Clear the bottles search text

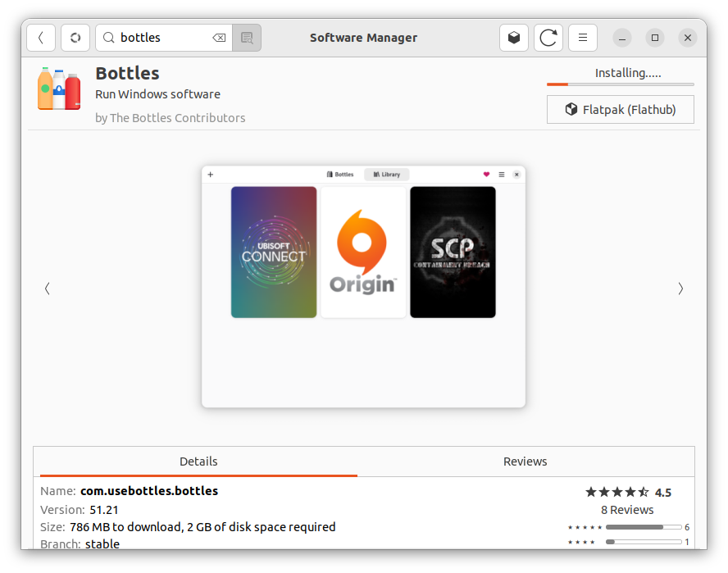tap(219, 38)
